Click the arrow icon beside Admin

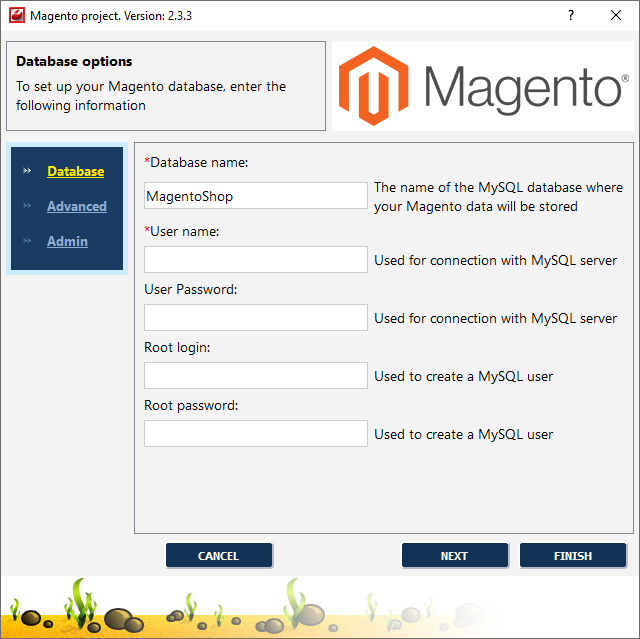click(x=27, y=241)
